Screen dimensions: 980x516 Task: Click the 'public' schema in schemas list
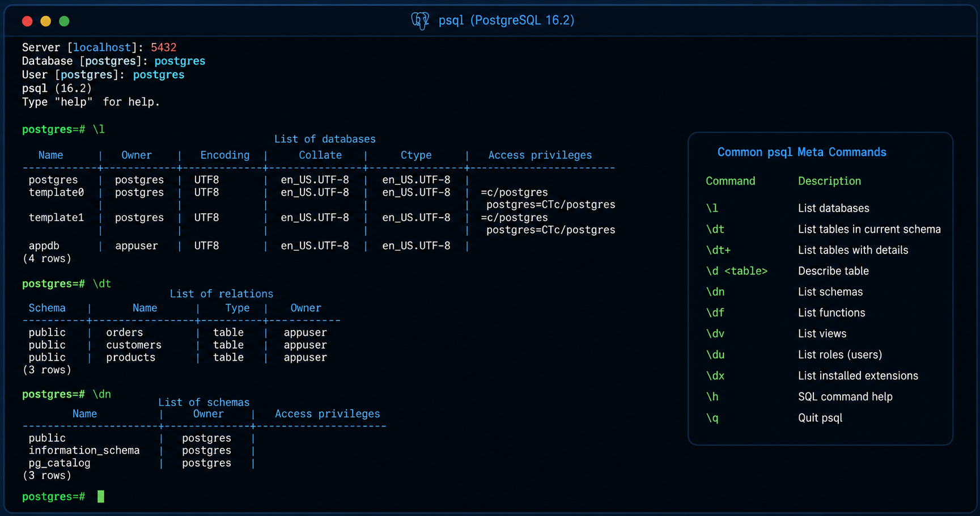pyautogui.click(x=47, y=438)
